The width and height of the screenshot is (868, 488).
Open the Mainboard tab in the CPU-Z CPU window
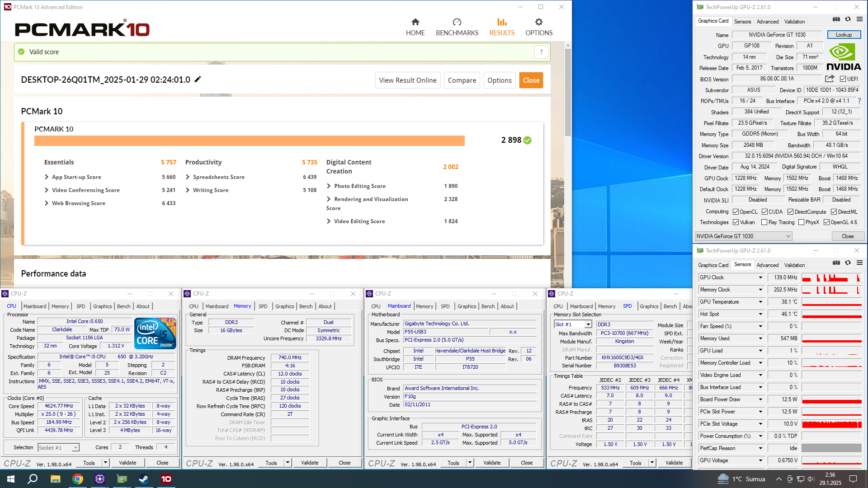(35, 306)
